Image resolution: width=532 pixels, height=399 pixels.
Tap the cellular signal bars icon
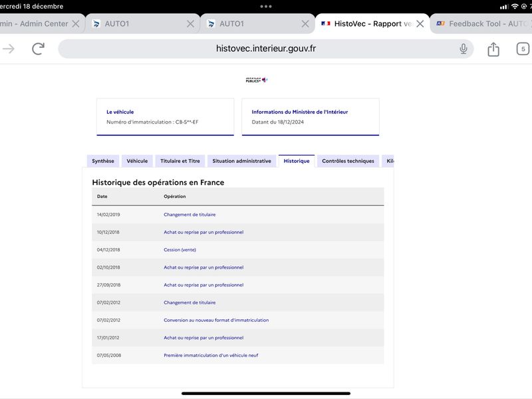[x=504, y=7]
